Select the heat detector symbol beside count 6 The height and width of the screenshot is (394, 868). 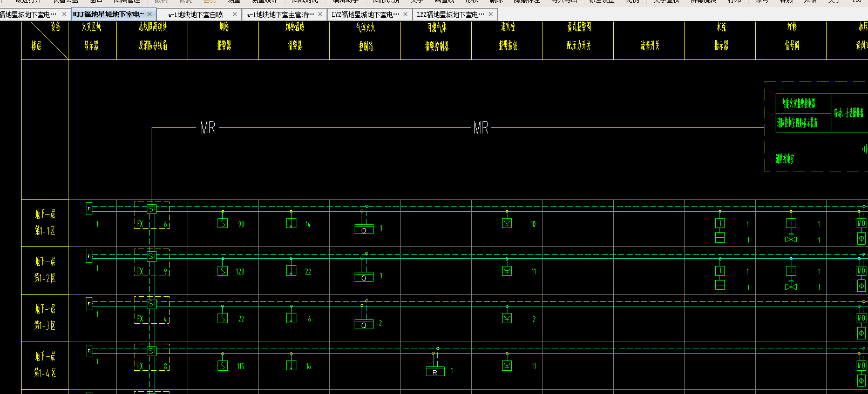pyautogui.click(x=291, y=318)
